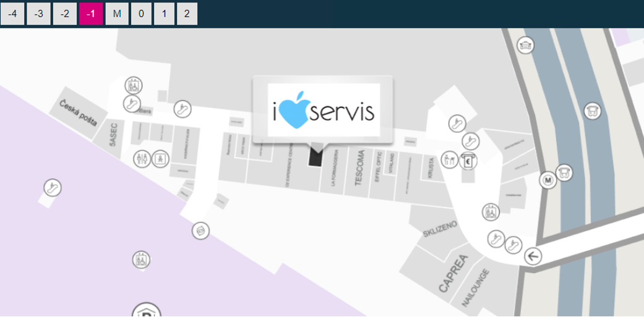The width and height of the screenshot is (644, 317).
Task: Switch to floor 0
Action: click(141, 14)
